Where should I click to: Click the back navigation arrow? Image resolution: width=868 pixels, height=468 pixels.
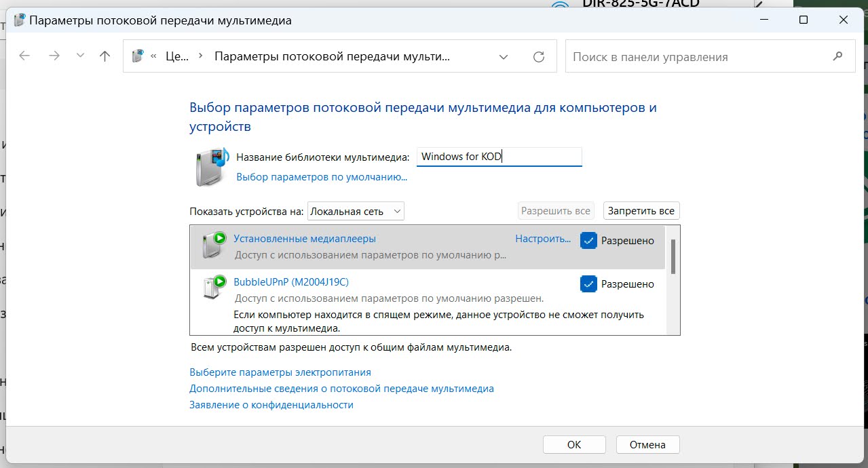coord(24,56)
